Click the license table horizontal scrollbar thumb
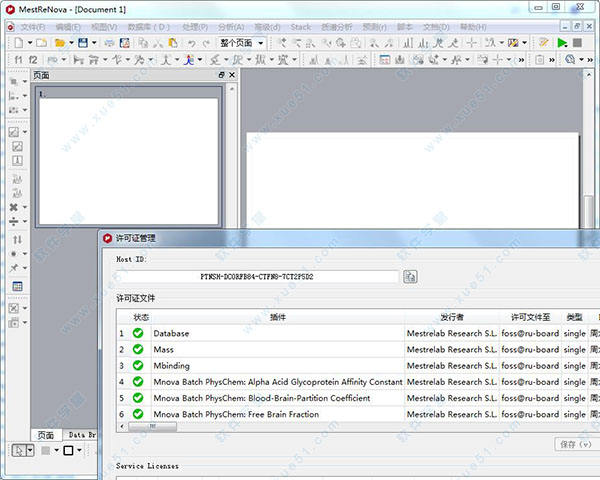The width and height of the screenshot is (600, 480). (152, 426)
